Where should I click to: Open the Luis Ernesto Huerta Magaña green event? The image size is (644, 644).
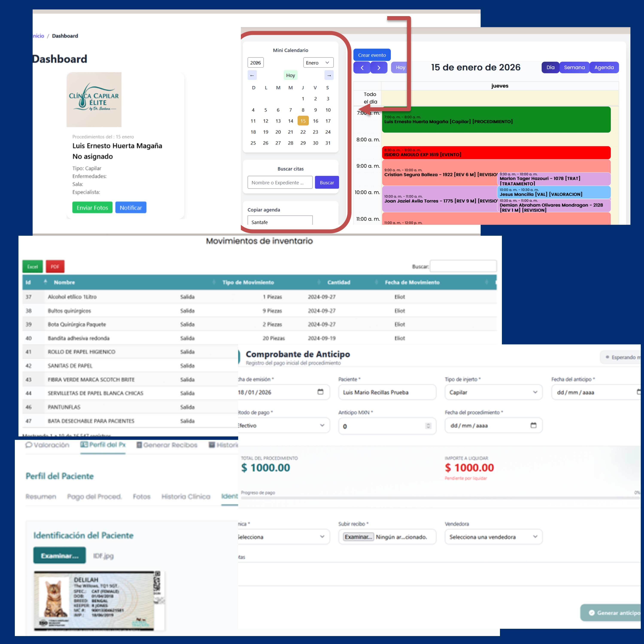coord(496,120)
